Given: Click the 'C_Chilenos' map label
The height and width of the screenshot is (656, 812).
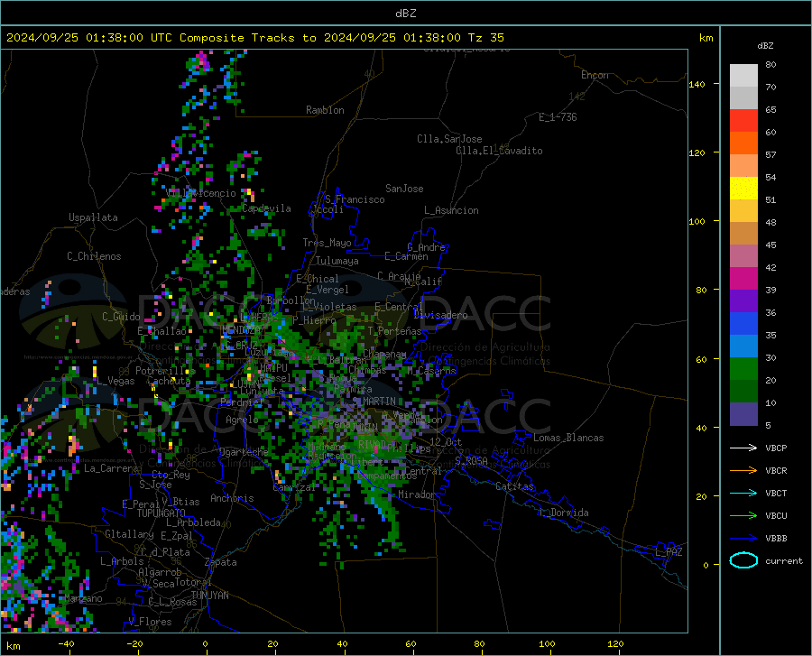Looking at the screenshot, I should click(94, 256).
